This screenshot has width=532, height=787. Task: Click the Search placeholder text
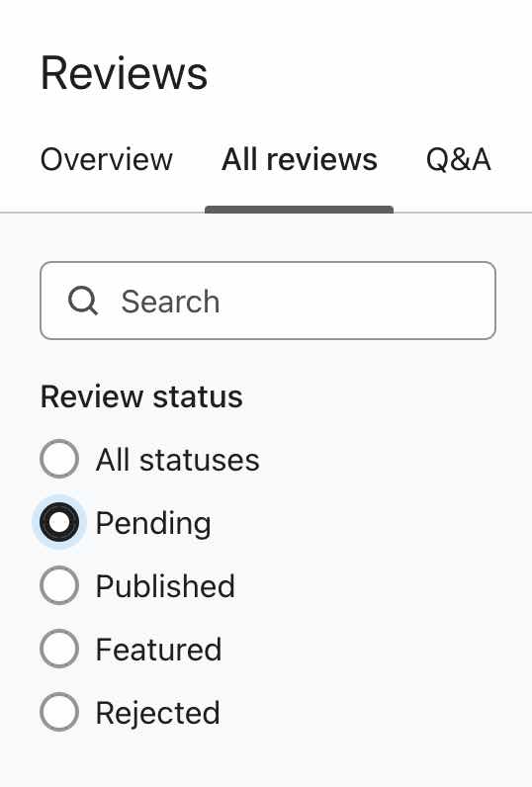point(171,302)
